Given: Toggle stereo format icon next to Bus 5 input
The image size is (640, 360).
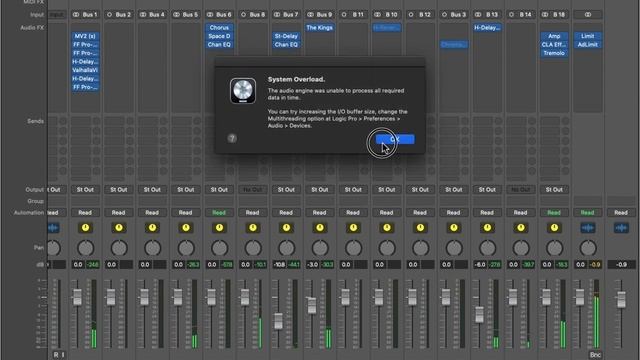Looking at the screenshot, I should click(x=176, y=15).
